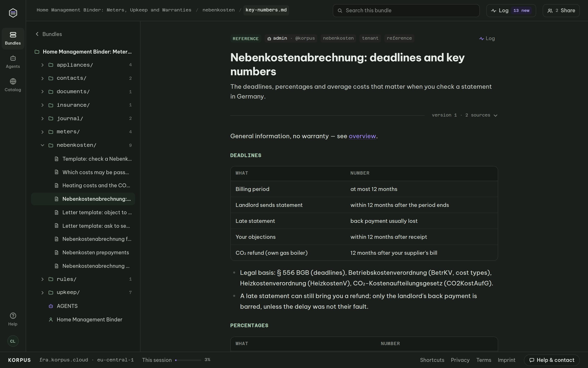Expand the meters/ folder
This screenshot has height=368, width=588.
coord(42,132)
